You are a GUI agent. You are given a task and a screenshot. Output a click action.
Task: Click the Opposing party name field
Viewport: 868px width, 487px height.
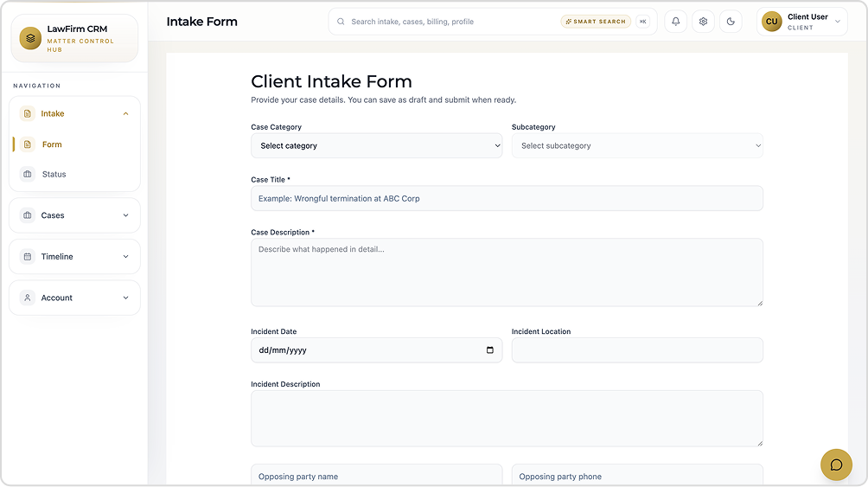point(376,476)
